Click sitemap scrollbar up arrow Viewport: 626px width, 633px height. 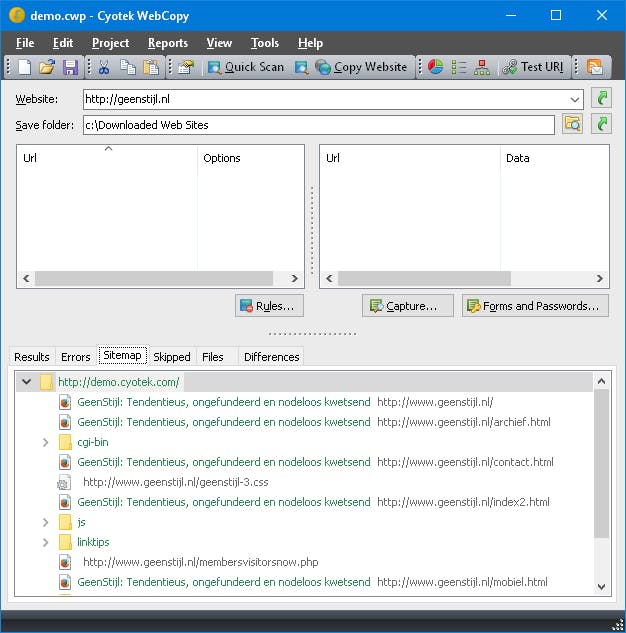[x=601, y=381]
